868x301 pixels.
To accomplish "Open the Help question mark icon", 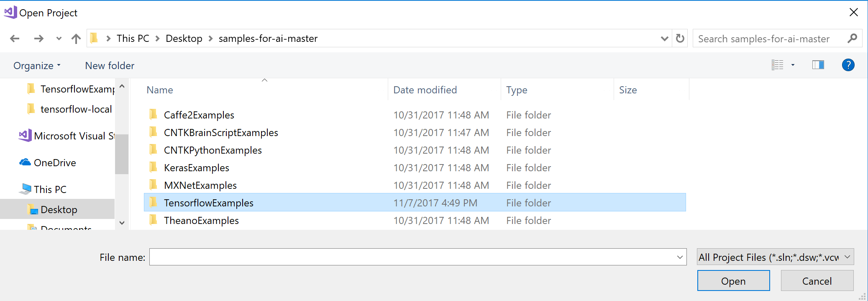I will (848, 65).
